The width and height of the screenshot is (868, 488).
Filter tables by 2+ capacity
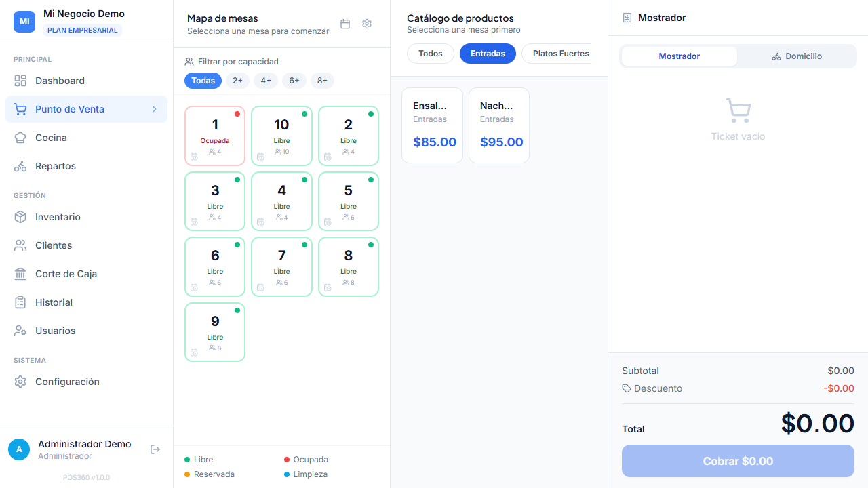[237, 81]
